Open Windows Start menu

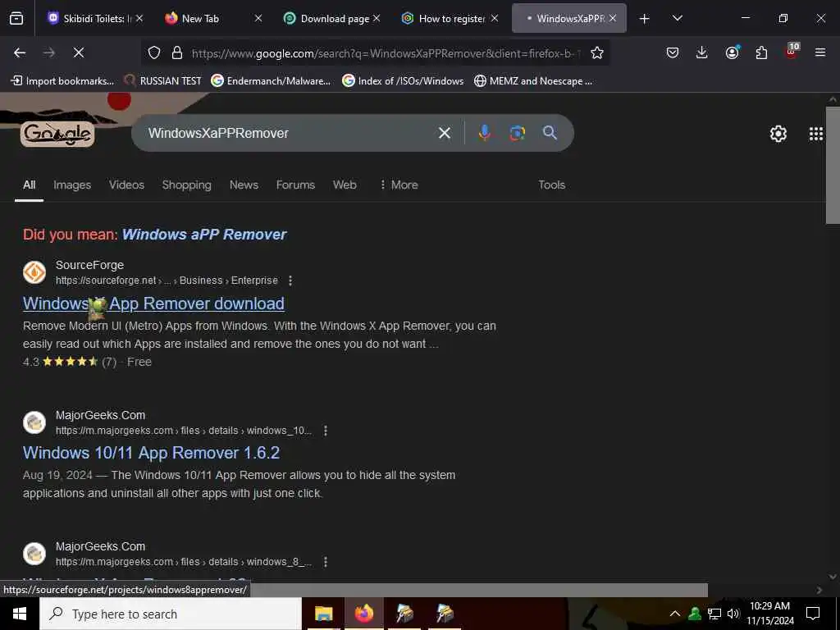20,614
